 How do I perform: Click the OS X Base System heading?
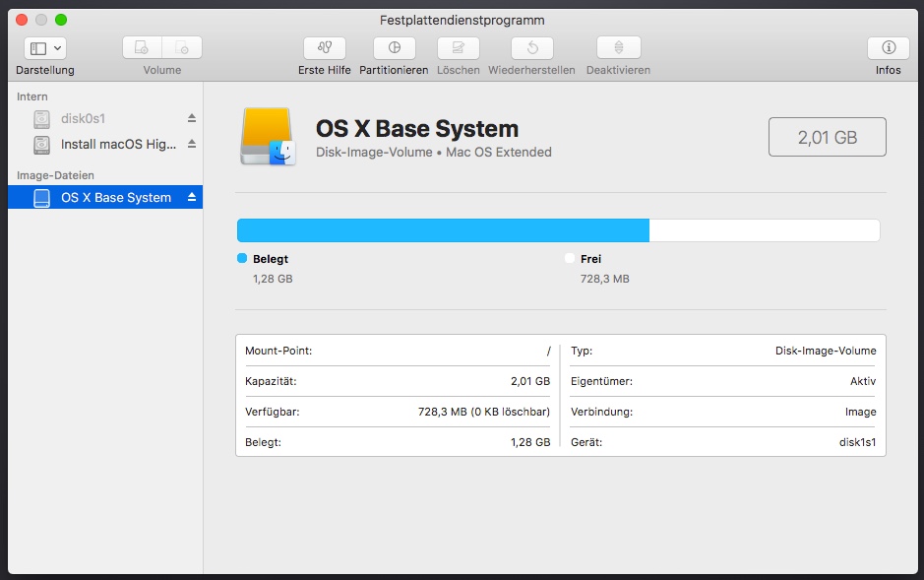pyautogui.click(x=417, y=128)
